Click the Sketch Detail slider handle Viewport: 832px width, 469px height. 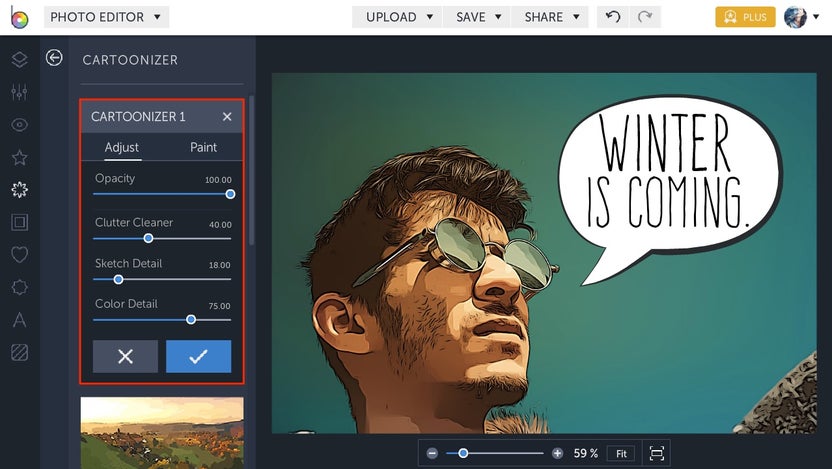click(118, 279)
